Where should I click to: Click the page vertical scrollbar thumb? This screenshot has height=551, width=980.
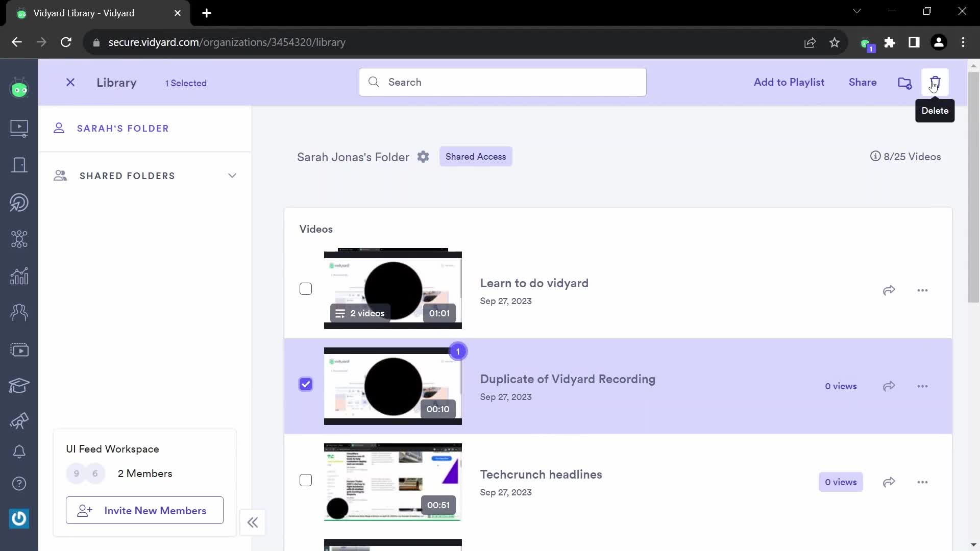tap(973, 187)
